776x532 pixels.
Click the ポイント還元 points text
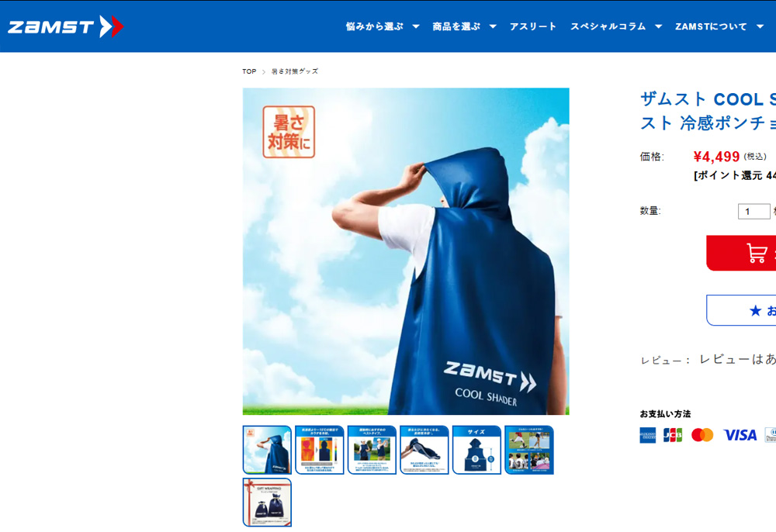tap(735, 175)
